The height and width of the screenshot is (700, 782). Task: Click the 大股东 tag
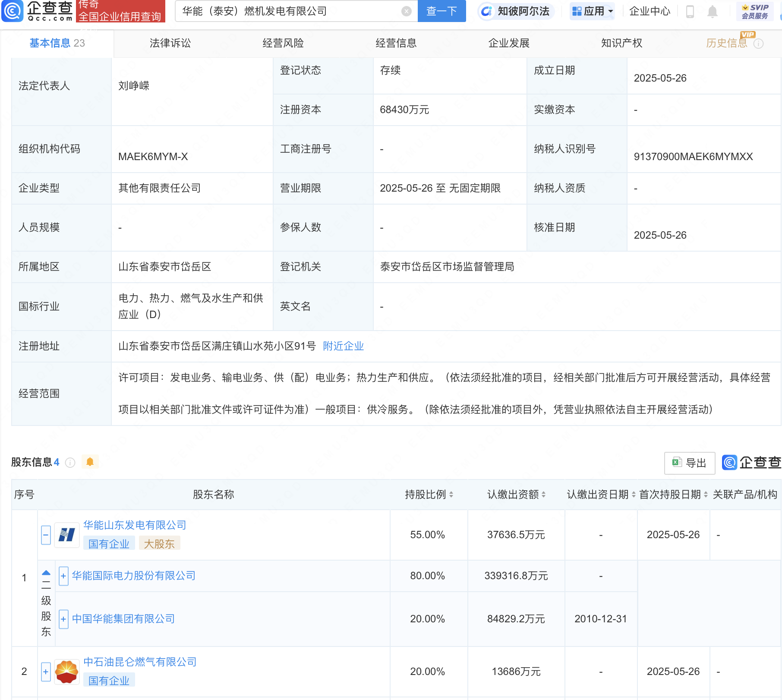pos(159,544)
